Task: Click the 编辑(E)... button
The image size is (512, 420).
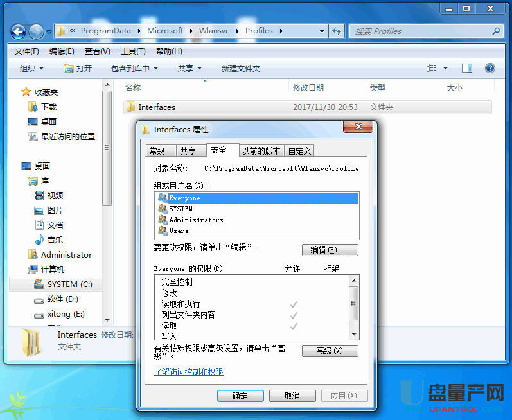Action: point(330,250)
